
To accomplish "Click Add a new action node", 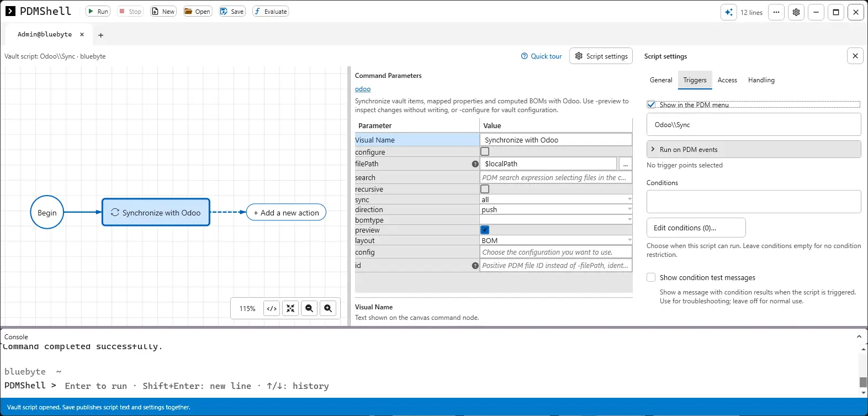I will coord(286,213).
